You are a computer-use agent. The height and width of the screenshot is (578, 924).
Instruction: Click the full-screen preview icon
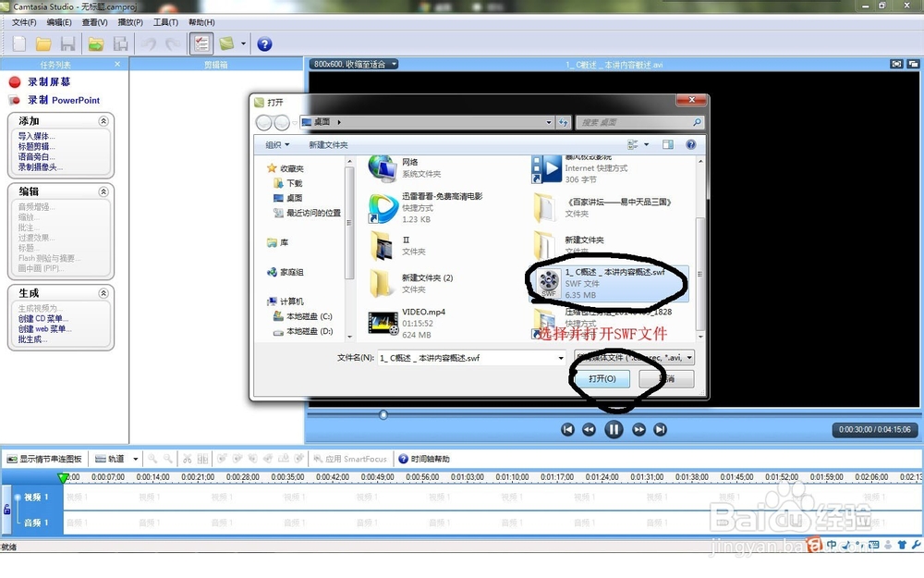coord(896,64)
